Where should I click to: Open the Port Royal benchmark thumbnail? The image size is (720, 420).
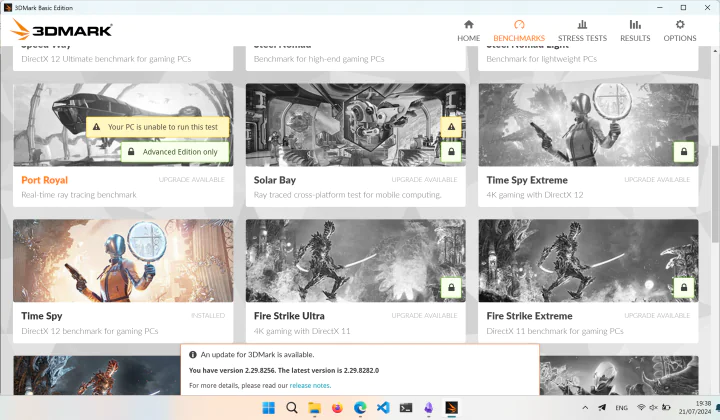pyautogui.click(x=123, y=124)
